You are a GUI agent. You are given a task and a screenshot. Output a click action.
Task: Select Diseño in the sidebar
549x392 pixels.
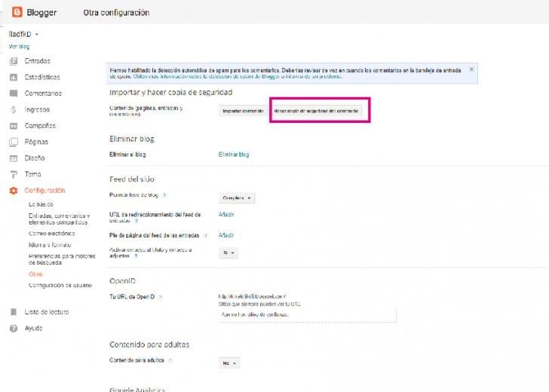(35, 158)
